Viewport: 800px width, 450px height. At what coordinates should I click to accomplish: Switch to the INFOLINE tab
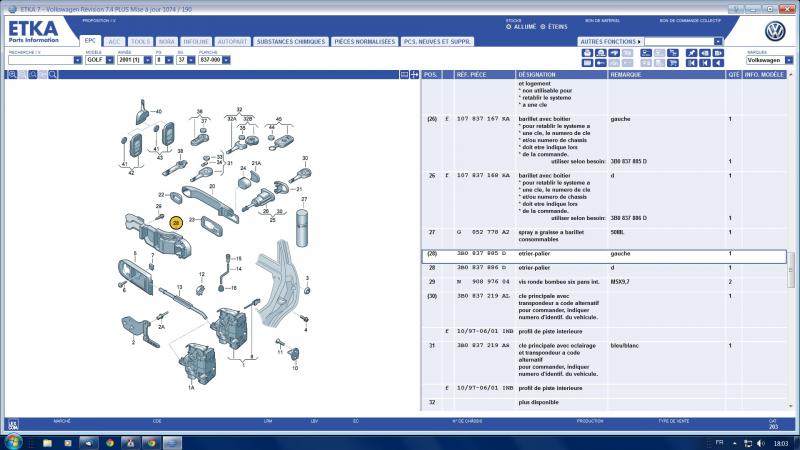(x=196, y=42)
